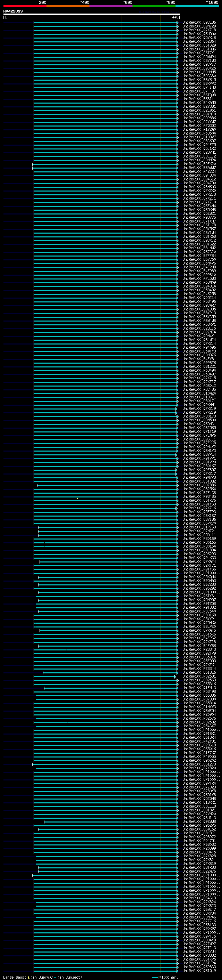Select the UniRef100_Q9SWW8 label
The image size is (222, 980).
[x=199, y=821]
